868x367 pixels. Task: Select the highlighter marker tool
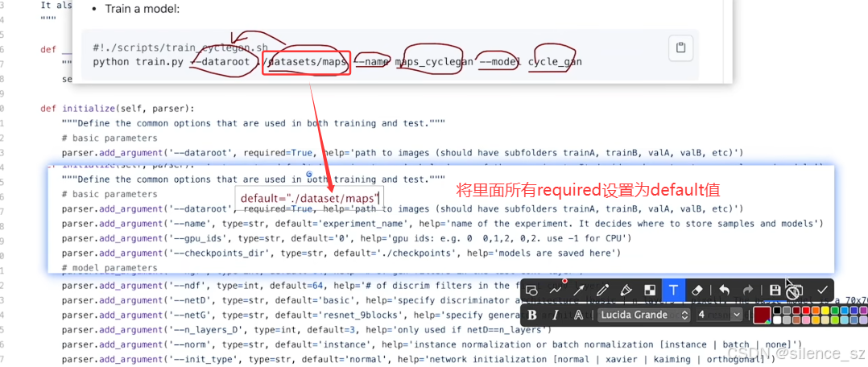click(626, 291)
